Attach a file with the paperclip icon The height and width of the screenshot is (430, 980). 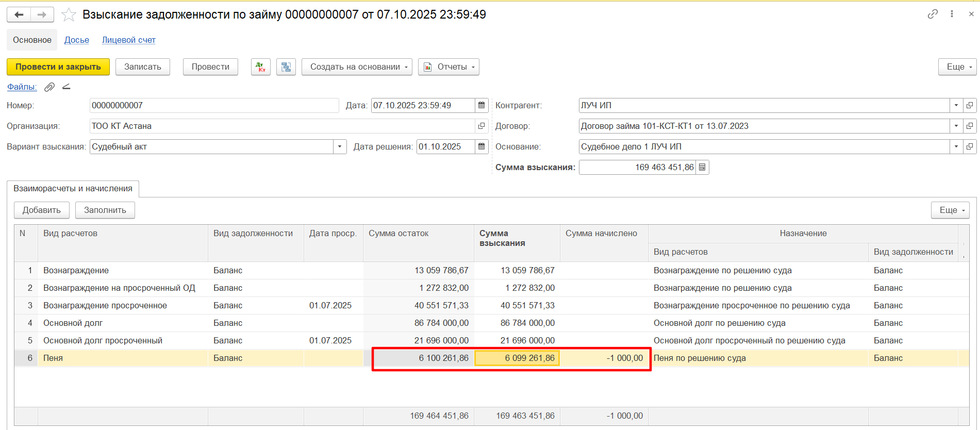(x=49, y=87)
